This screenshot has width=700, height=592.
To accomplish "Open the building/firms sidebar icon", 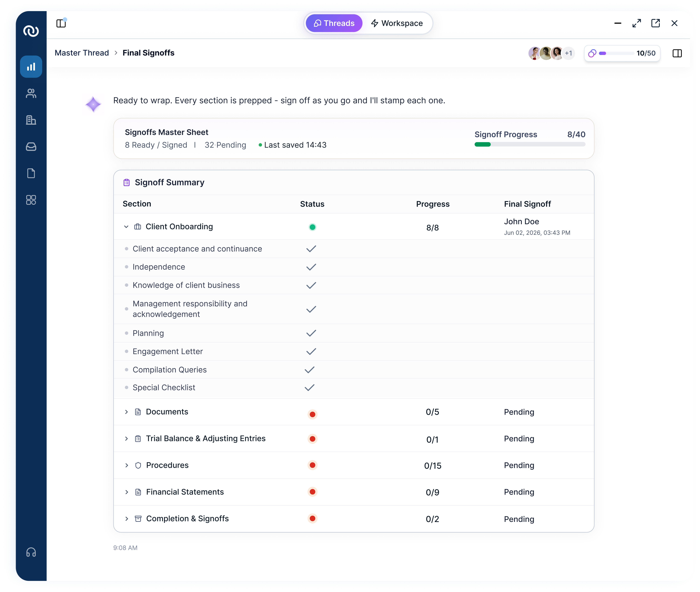I will 31,120.
